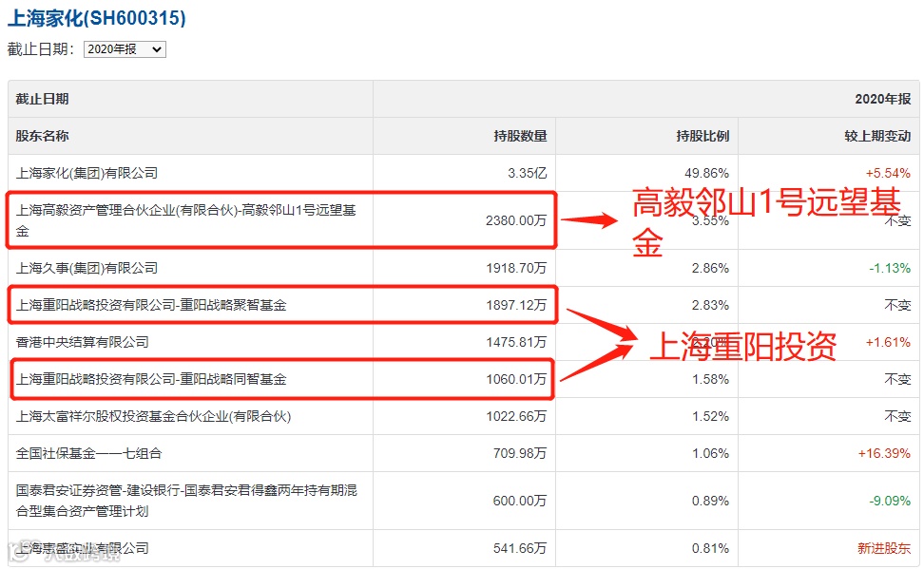Click the 600.00万 holding amount
924x569 pixels.
520,501
